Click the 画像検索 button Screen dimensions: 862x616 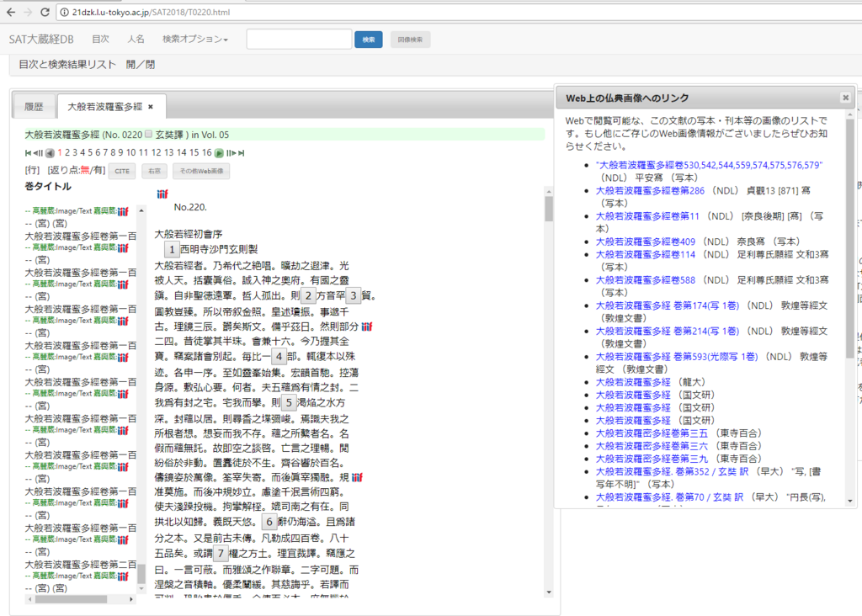410,40
